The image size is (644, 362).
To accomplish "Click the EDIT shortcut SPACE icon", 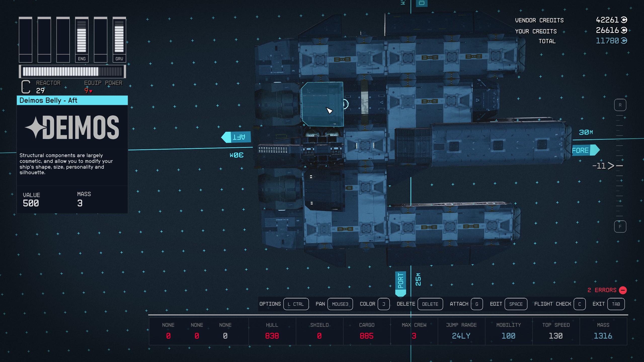I will (514, 304).
